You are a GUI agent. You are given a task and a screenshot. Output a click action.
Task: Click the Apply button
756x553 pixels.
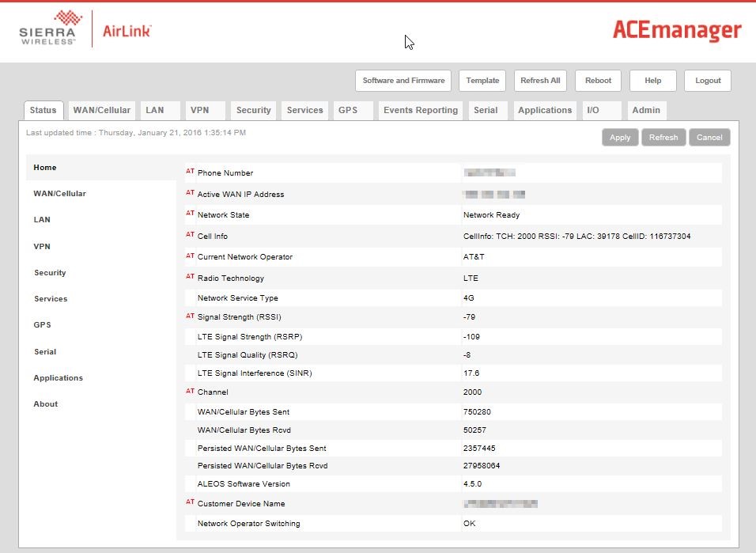620,138
